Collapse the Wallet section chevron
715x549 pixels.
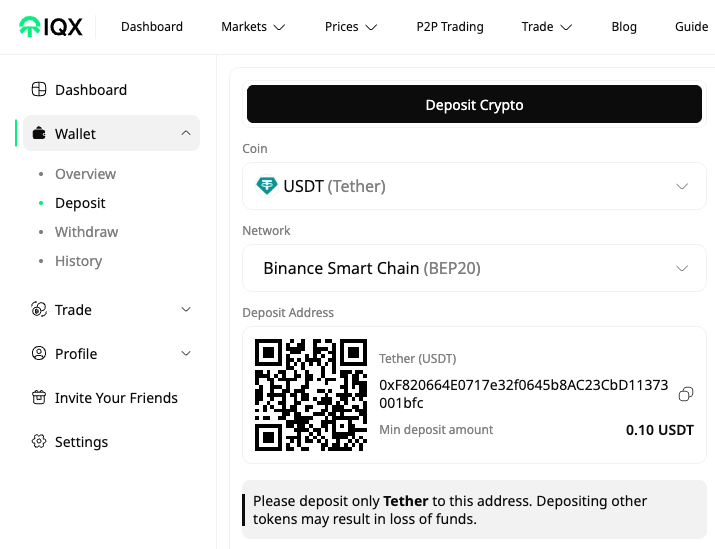click(x=186, y=133)
